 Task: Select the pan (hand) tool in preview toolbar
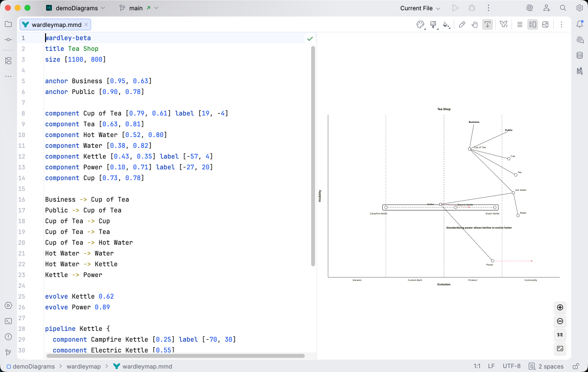click(474, 24)
